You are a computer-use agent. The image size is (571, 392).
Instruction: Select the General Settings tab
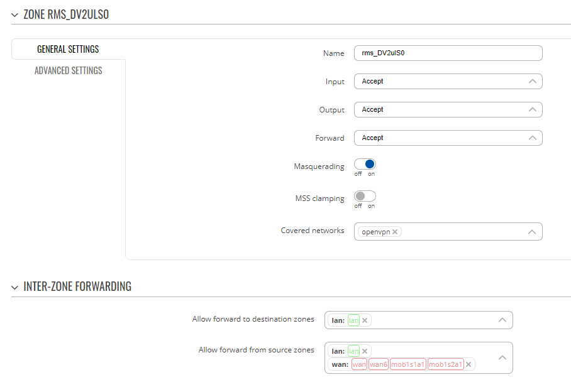point(68,49)
